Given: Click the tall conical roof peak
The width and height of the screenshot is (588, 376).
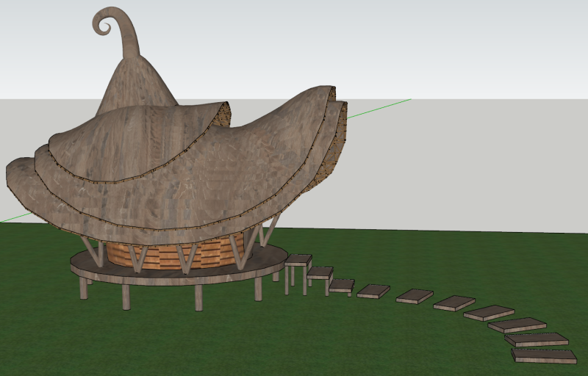Looking at the screenshot, I should tap(137, 81).
